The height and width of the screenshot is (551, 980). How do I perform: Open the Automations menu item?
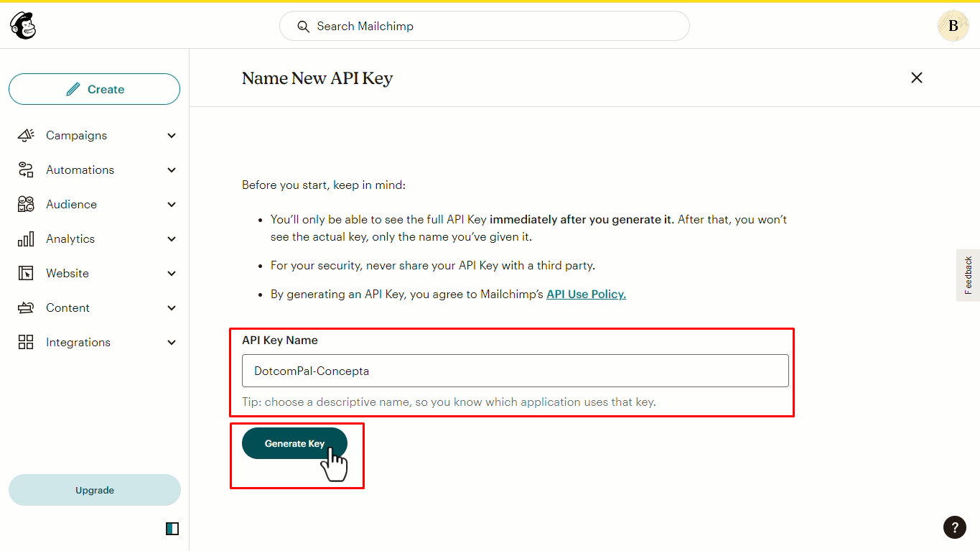[95, 170]
